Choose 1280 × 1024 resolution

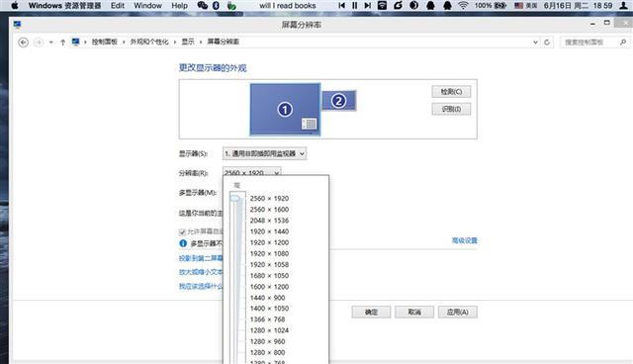[x=269, y=330]
